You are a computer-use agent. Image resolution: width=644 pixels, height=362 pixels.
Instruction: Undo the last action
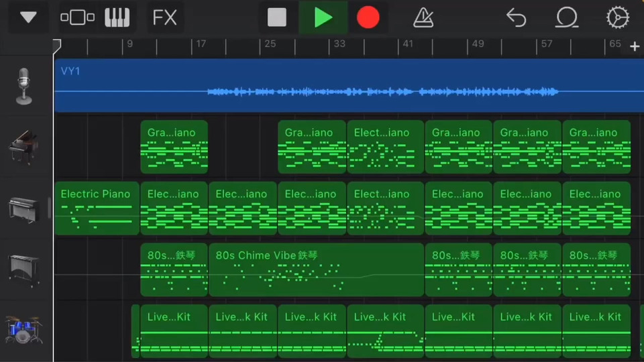coord(517,17)
